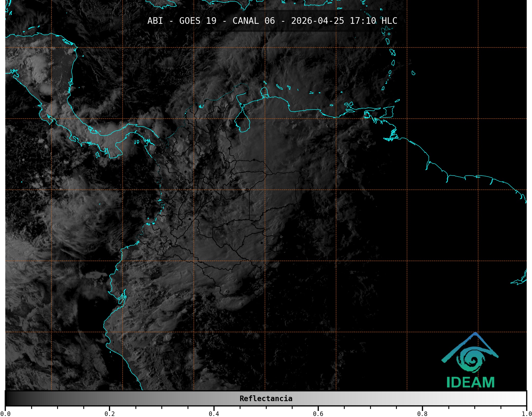Click the 0.2 tick label on colorbar
The image size is (532, 417).
click(x=110, y=414)
